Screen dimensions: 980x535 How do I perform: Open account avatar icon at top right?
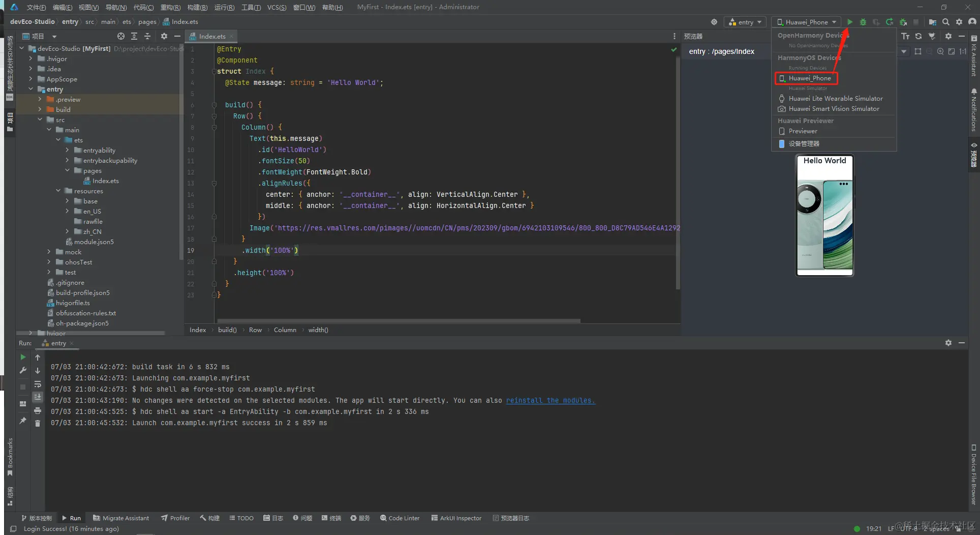pyautogui.click(x=972, y=22)
